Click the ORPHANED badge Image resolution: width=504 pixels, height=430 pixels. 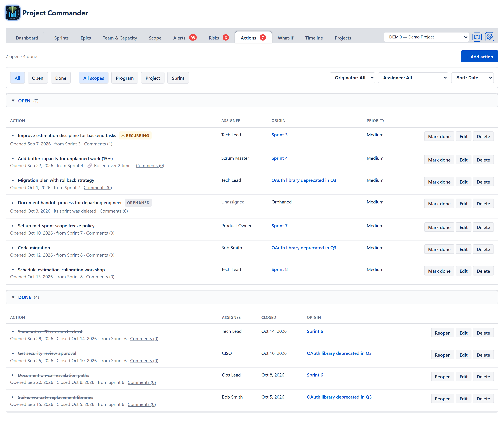138,203
